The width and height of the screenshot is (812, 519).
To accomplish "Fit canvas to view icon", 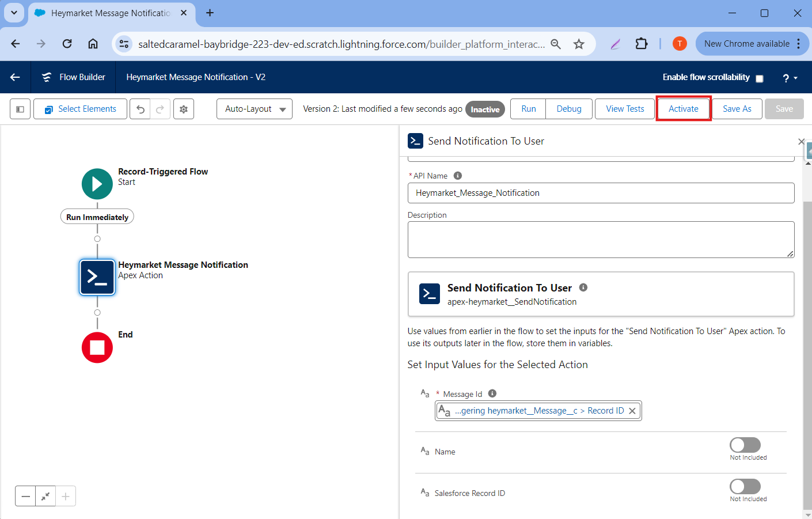I will (x=45, y=496).
